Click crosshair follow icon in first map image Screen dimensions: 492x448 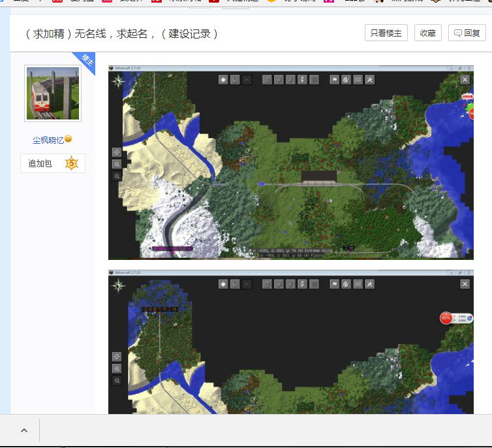pos(117,152)
